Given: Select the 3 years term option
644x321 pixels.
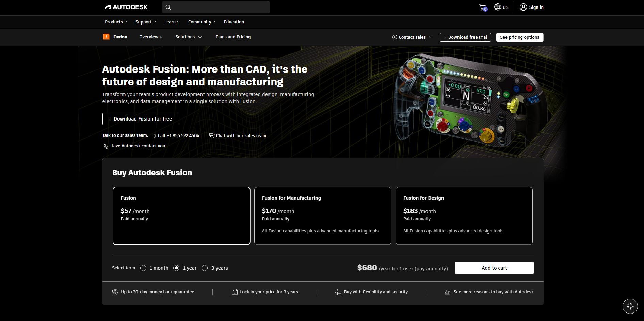Looking at the screenshot, I should point(205,268).
